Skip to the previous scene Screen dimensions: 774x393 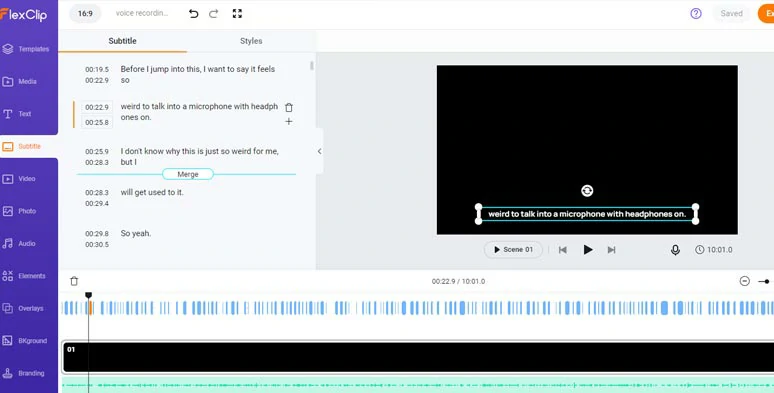tap(562, 250)
